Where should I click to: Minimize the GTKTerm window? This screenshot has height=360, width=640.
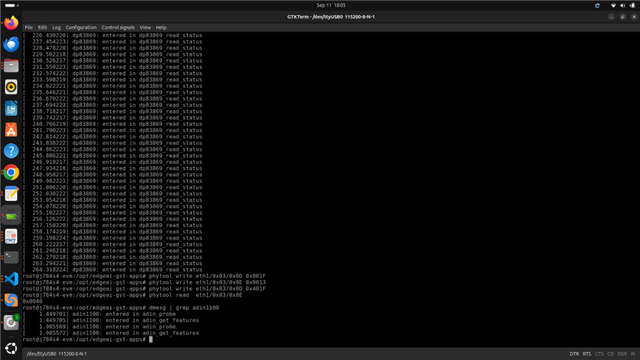611,17
